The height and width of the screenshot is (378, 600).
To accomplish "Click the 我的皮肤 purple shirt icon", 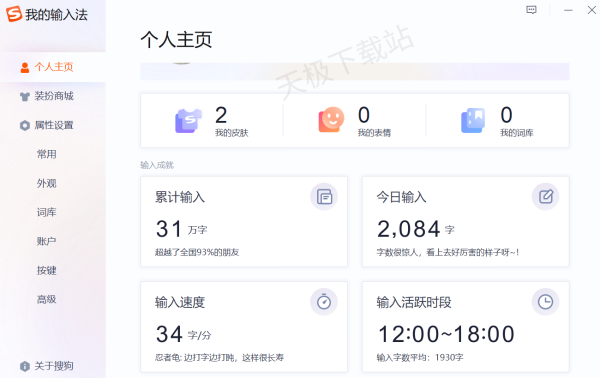I will coord(188,121).
